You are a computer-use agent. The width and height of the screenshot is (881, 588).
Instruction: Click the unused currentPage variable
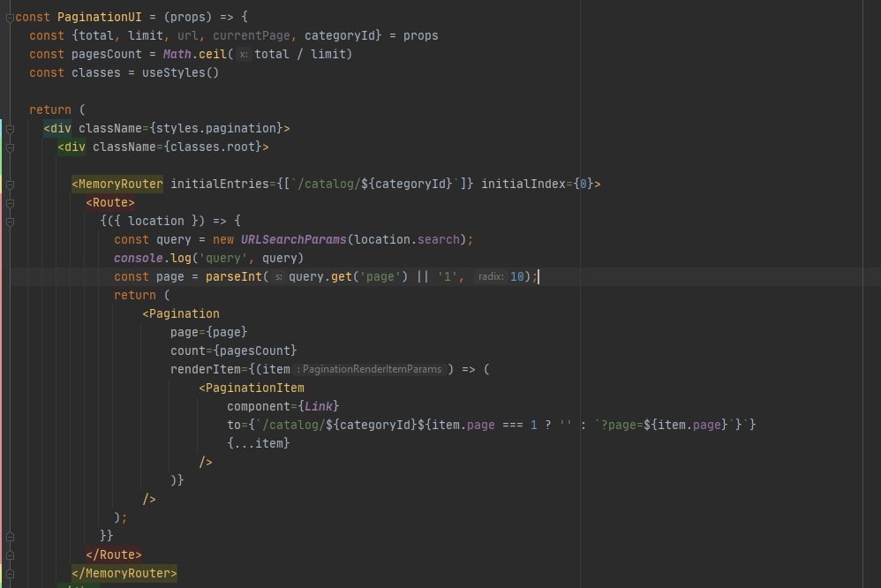(252, 35)
